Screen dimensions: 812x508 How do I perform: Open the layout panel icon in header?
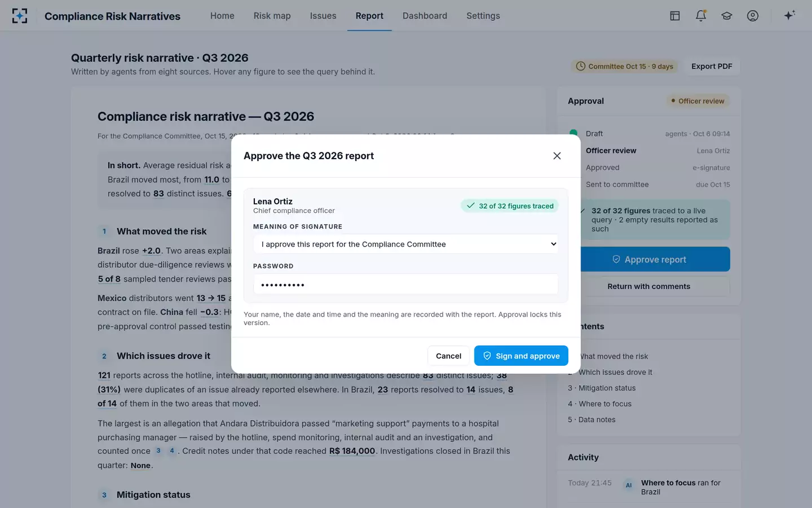pos(675,16)
